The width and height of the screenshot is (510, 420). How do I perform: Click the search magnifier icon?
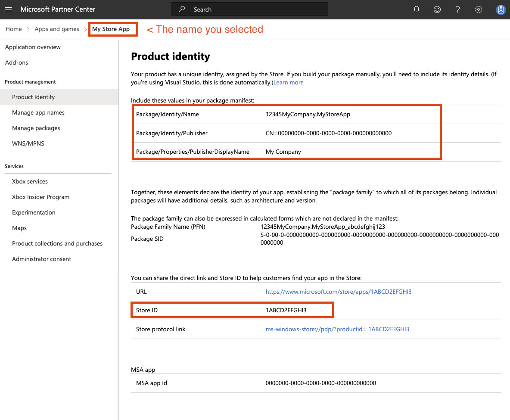pos(182,9)
